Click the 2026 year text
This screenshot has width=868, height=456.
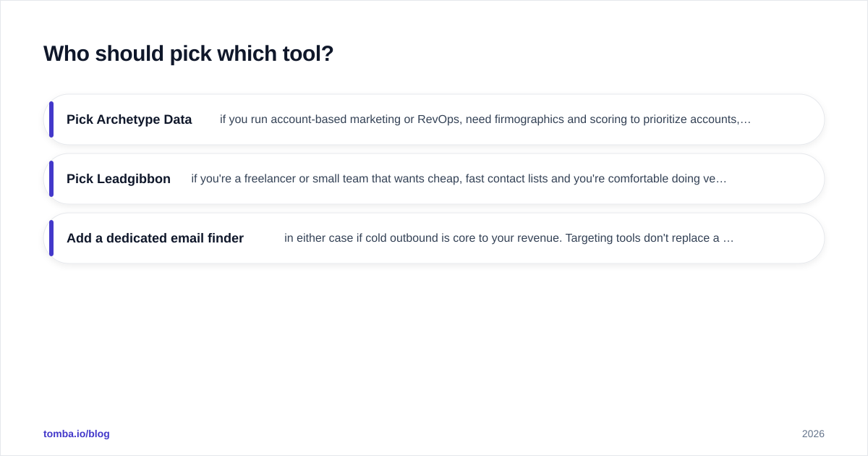click(813, 434)
